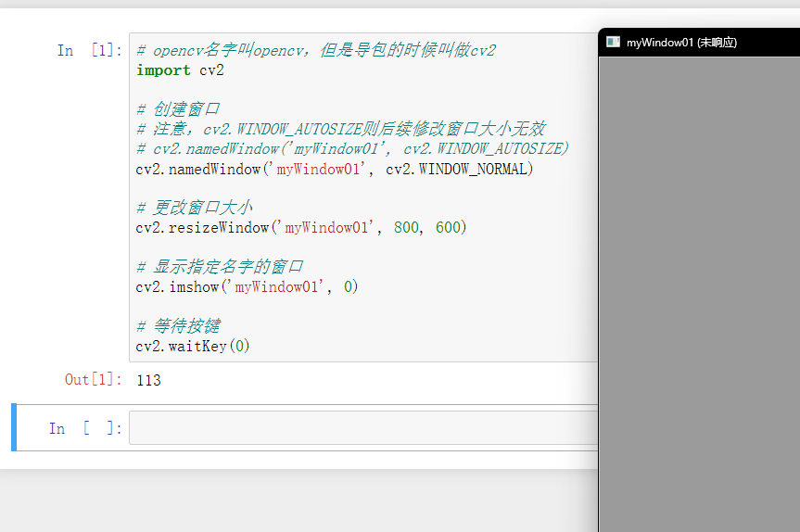Click the first comment about opencv naming

point(316,50)
